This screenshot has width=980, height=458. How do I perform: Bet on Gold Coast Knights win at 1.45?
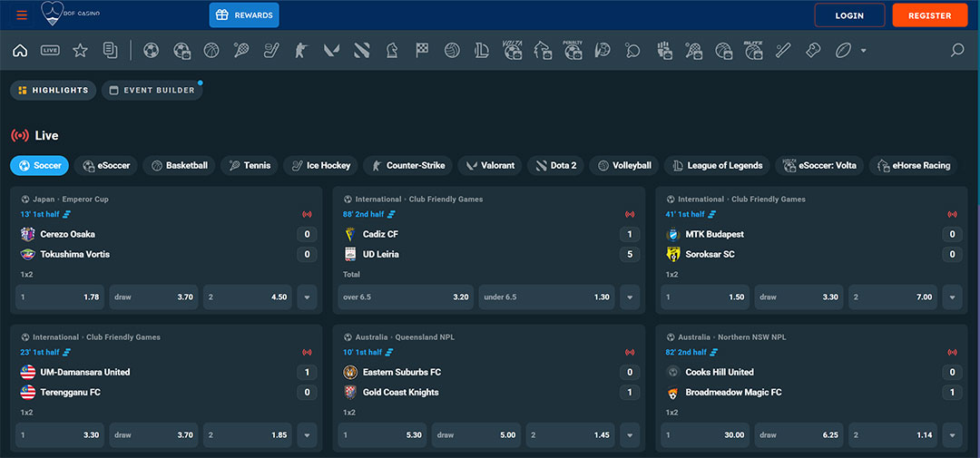tap(570, 435)
